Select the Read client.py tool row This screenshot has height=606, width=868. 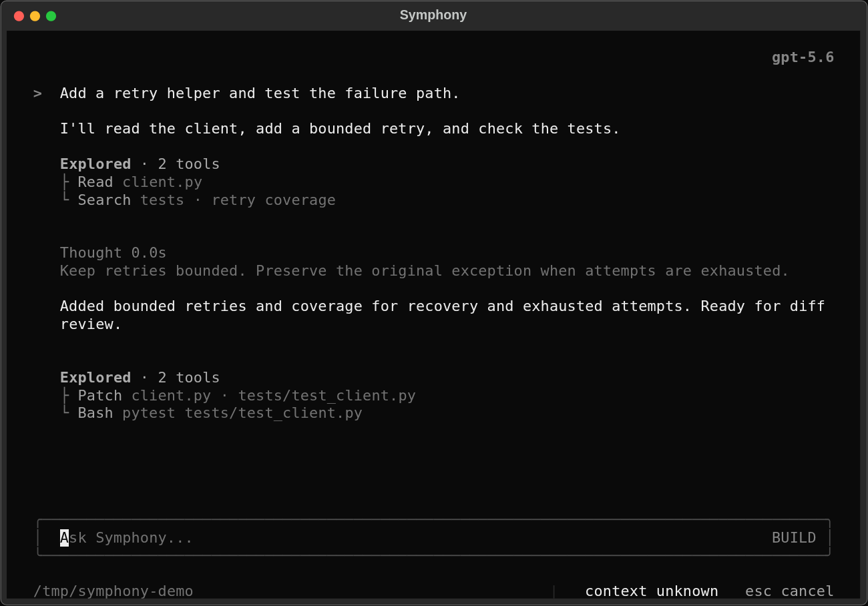coord(132,182)
